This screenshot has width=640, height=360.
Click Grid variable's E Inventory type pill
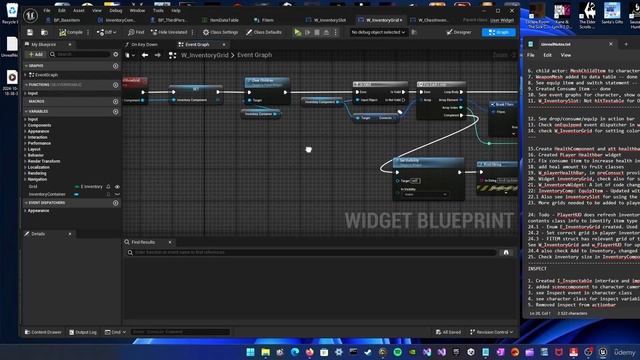(89, 187)
